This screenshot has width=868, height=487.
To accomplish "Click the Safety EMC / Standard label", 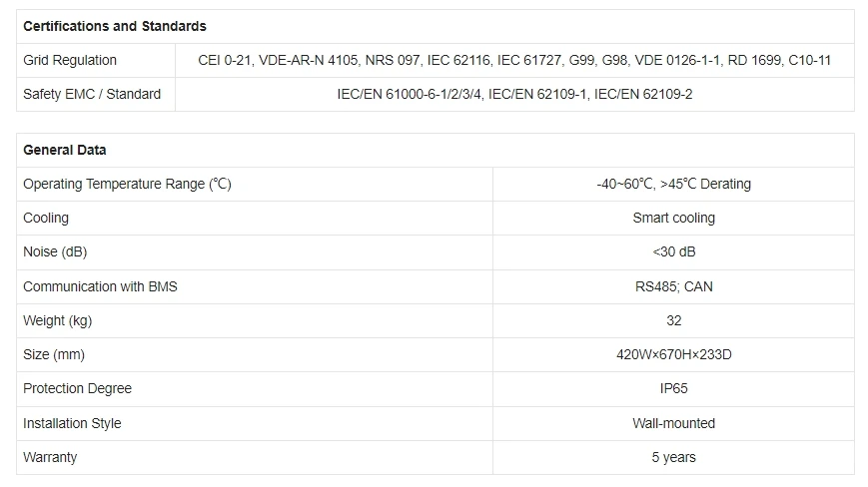I will (x=92, y=94).
